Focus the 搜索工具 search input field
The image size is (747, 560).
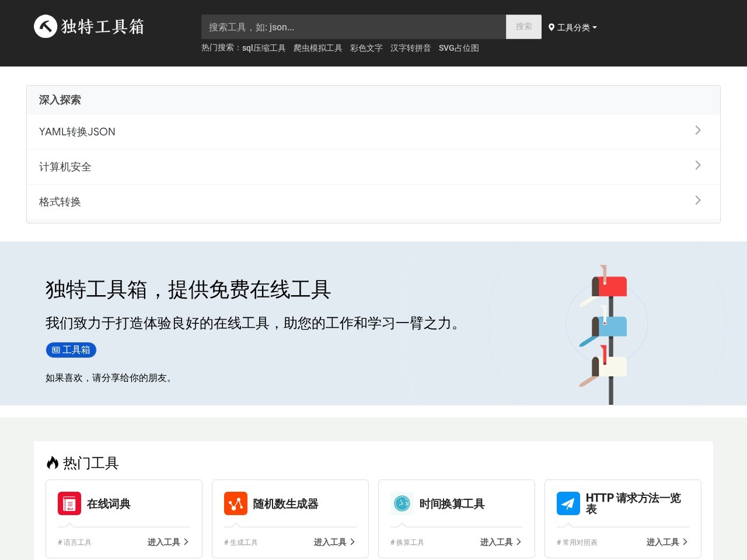354,27
